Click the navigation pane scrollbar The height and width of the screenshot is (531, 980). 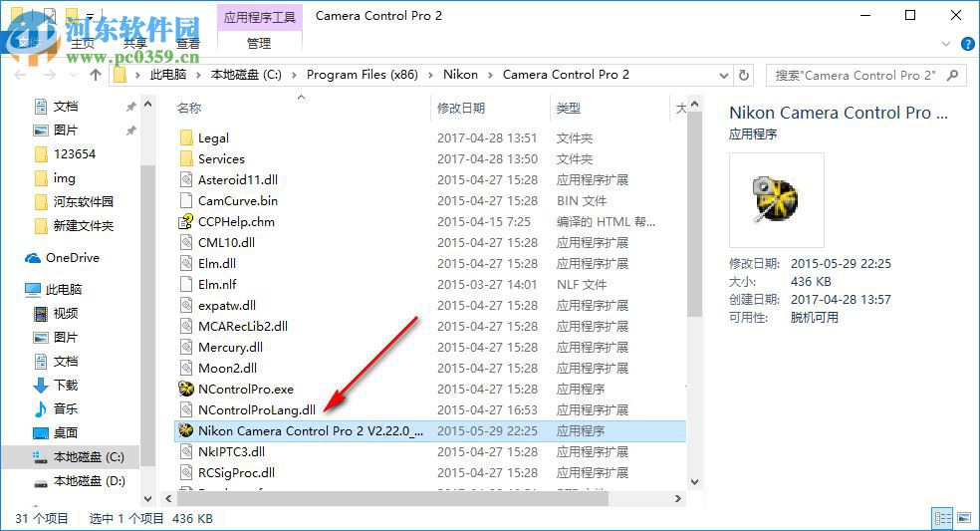148,316
